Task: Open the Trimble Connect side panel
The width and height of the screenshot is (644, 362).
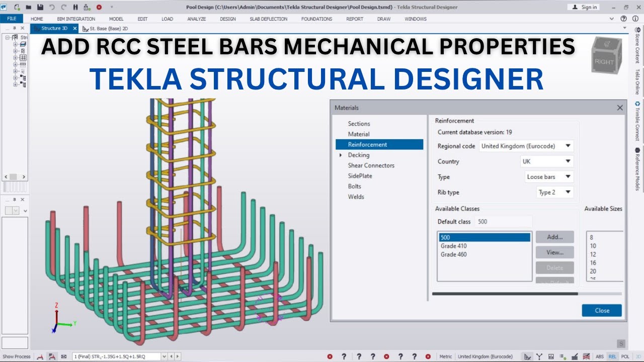Action: [637, 121]
